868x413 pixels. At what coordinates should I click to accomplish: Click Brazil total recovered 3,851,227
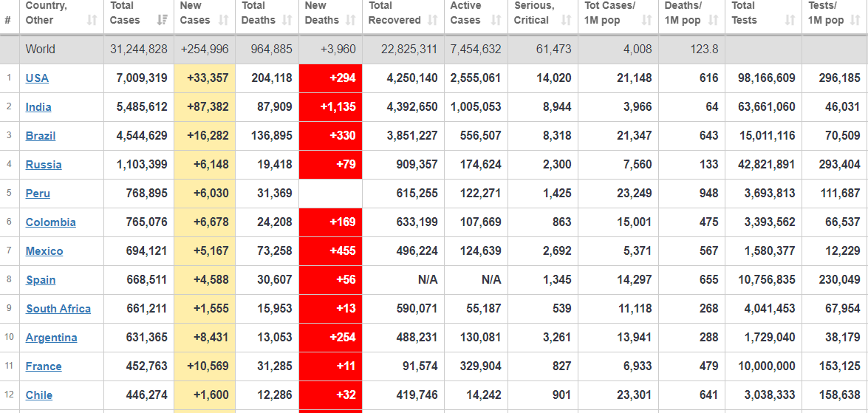(412, 136)
